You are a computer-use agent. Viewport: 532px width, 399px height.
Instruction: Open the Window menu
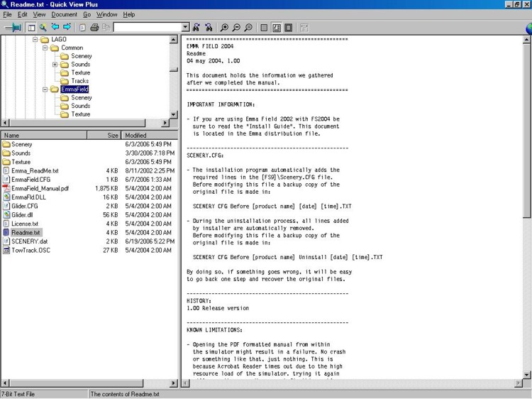tap(106, 14)
